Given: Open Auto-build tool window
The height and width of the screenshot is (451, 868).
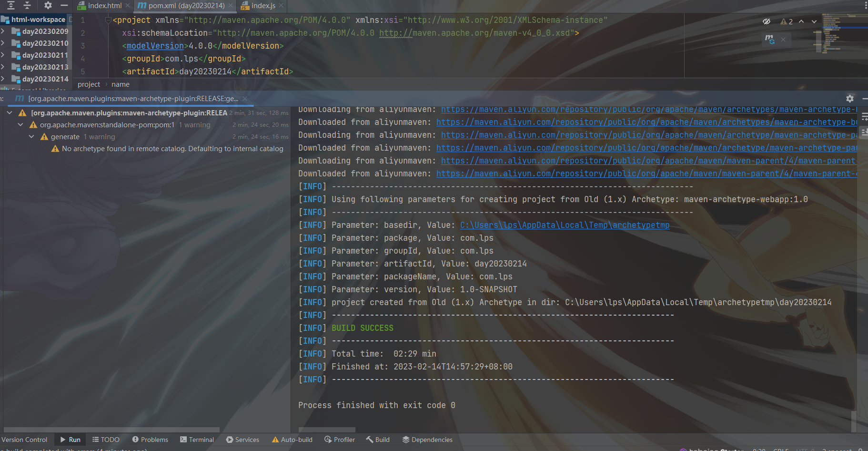Looking at the screenshot, I should coord(292,440).
